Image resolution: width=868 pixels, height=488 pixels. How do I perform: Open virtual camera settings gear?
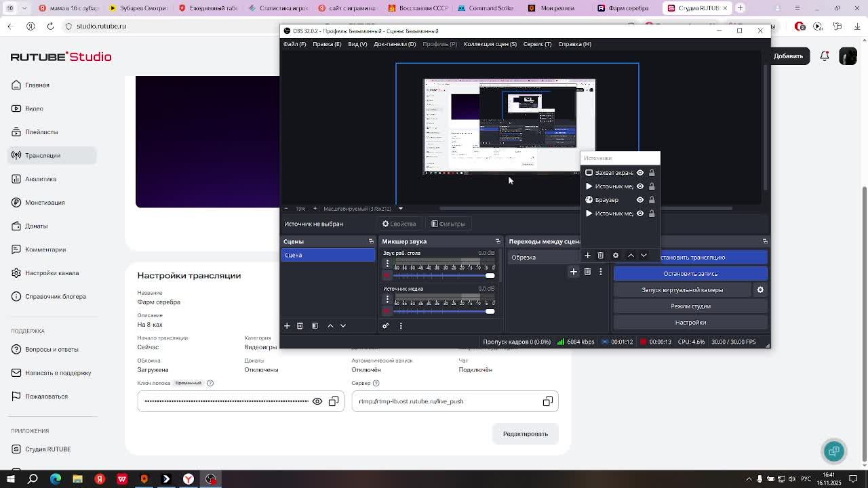point(760,290)
